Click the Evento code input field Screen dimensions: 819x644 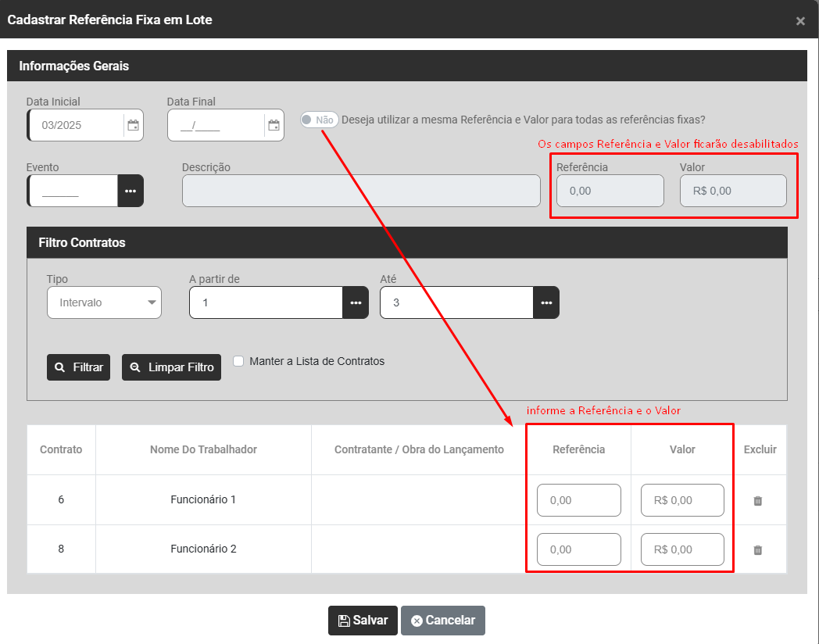point(73,191)
